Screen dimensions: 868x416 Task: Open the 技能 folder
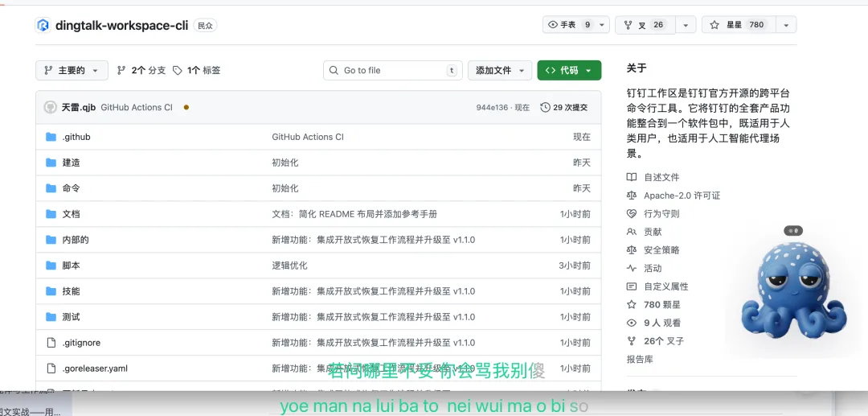(71, 291)
